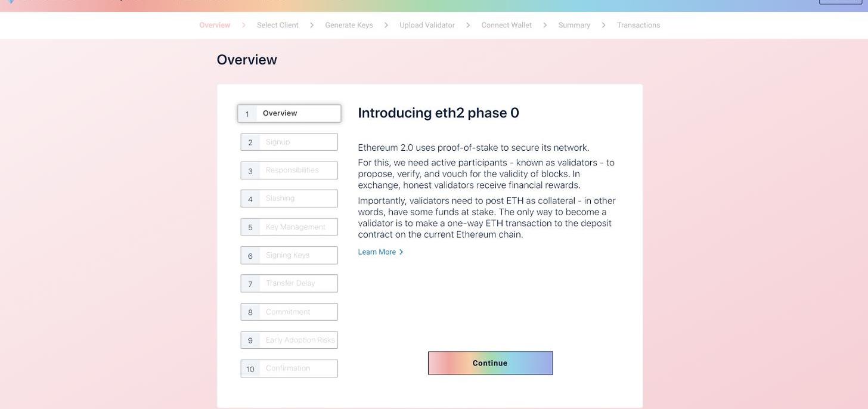Viewport: 868px width, 409px height.
Task: Open the Learn More link
Action: 377,252
